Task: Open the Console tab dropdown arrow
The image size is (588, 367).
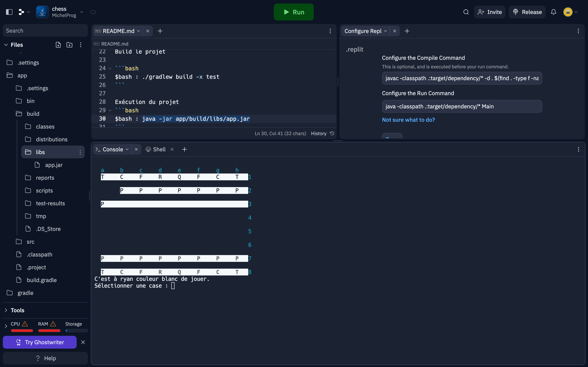Action: (x=127, y=149)
